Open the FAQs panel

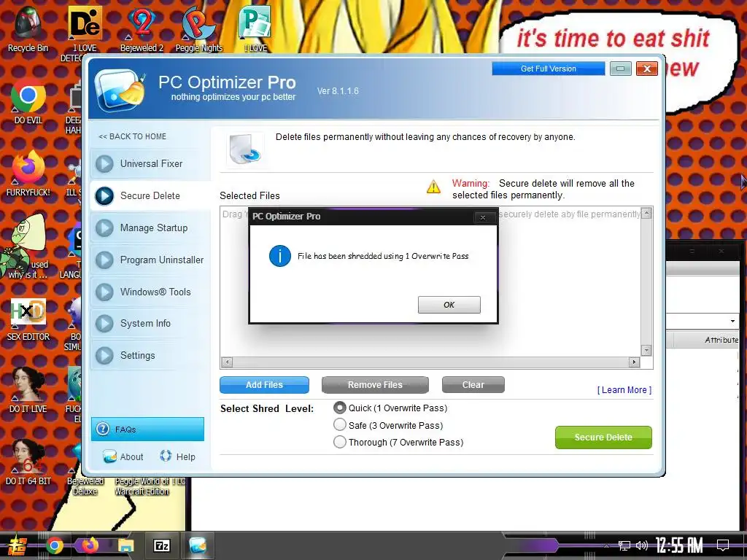click(x=147, y=429)
